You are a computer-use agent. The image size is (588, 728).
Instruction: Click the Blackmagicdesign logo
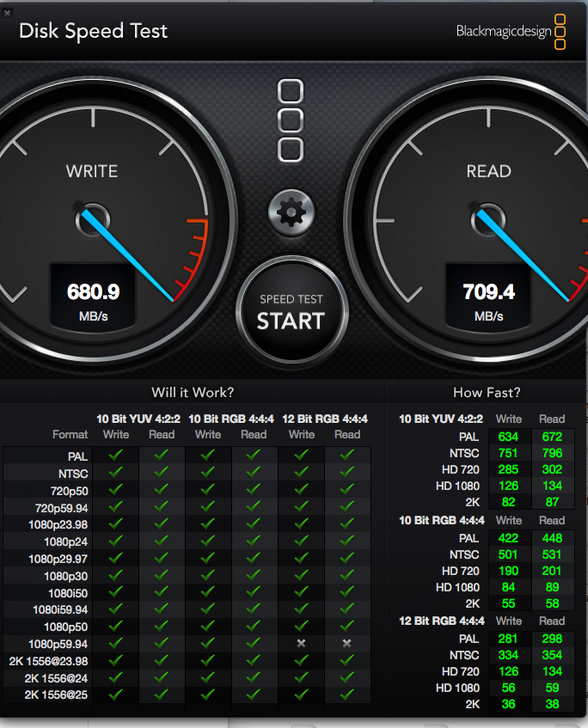pos(511,32)
